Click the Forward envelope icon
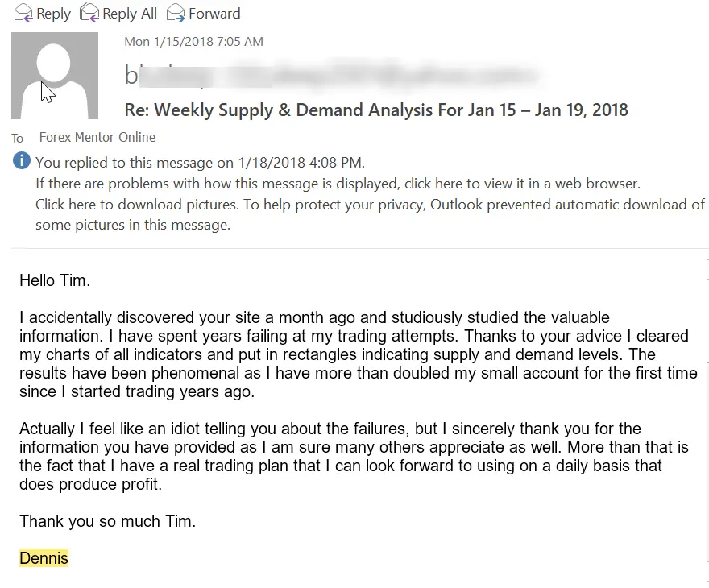 pos(175,13)
